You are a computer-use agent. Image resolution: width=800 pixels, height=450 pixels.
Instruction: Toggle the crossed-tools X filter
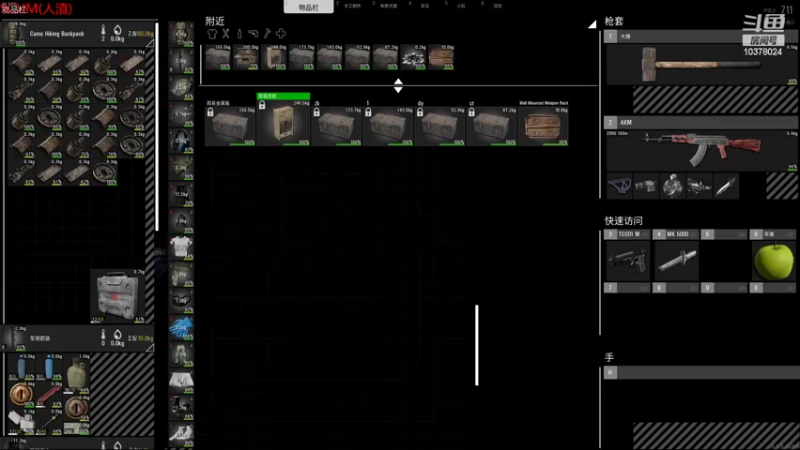coord(226,34)
